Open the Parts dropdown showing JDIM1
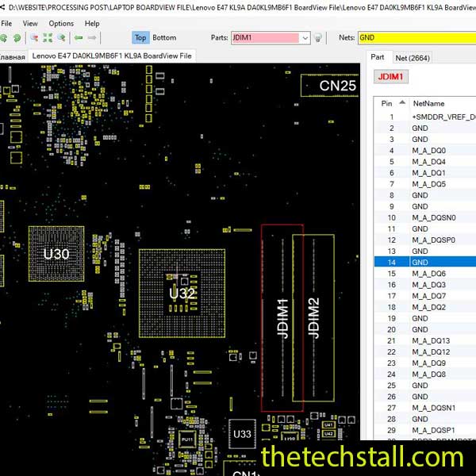This screenshot has width=476, height=476. pos(305,37)
